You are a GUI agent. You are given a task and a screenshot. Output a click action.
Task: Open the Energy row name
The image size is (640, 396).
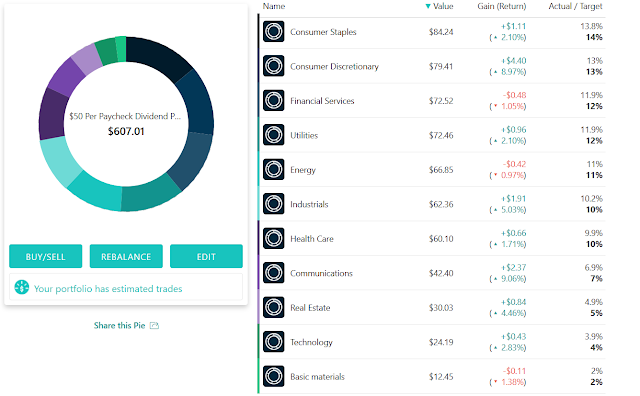tap(303, 170)
